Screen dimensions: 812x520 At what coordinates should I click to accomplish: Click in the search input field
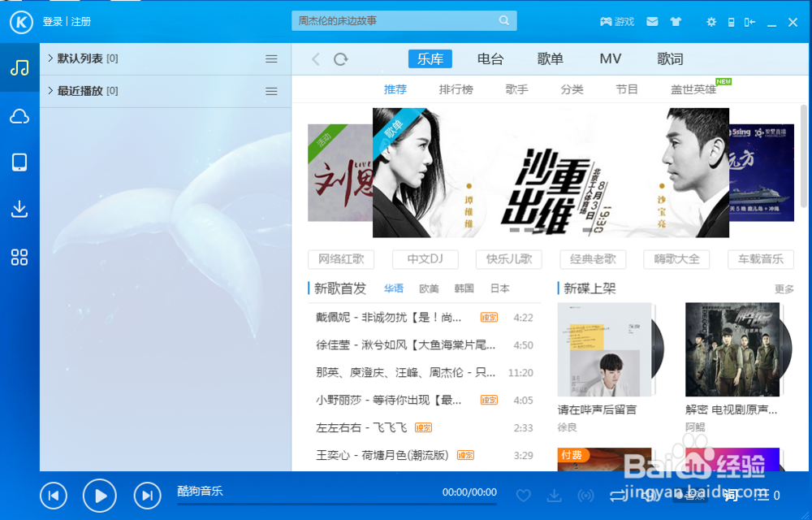pyautogui.click(x=404, y=20)
